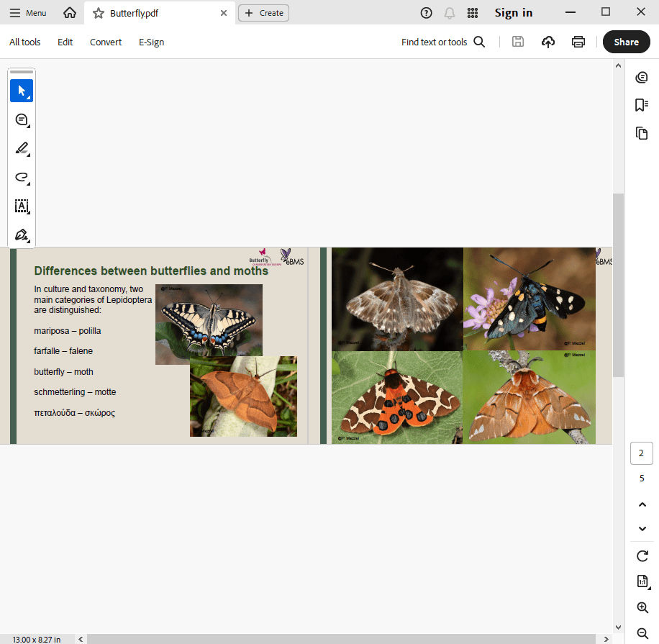Toggle the page thumbnails panel
659x644 pixels.
[642, 133]
